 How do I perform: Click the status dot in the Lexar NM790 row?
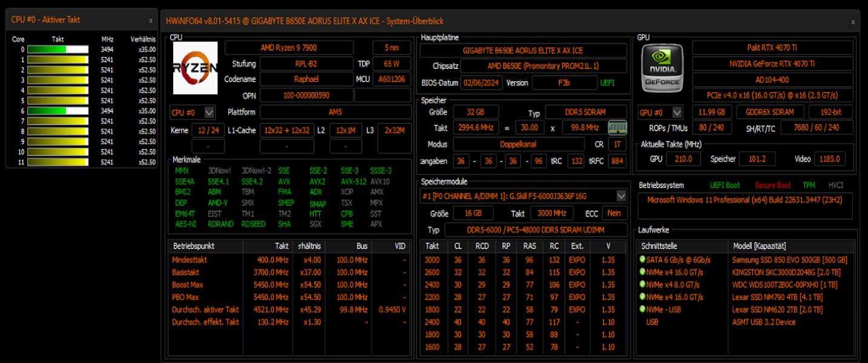[x=642, y=297]
